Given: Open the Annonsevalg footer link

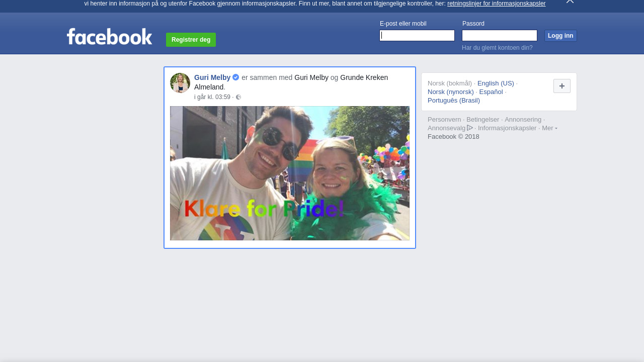Looking at the screenshot, I should point(447,128).
